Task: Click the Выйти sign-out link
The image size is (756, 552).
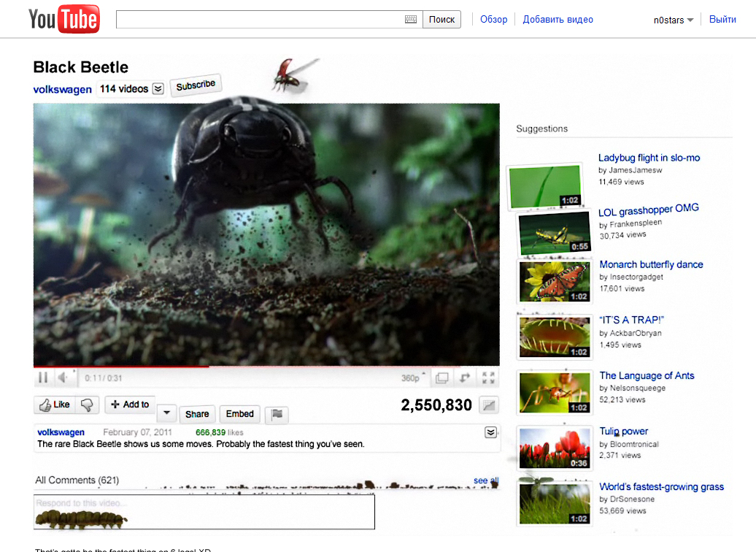Action: 722,19
